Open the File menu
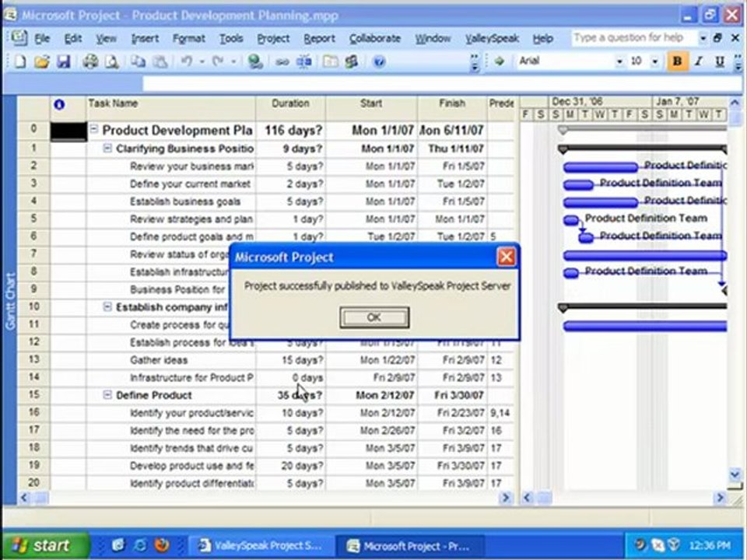 tap(42, 39)
